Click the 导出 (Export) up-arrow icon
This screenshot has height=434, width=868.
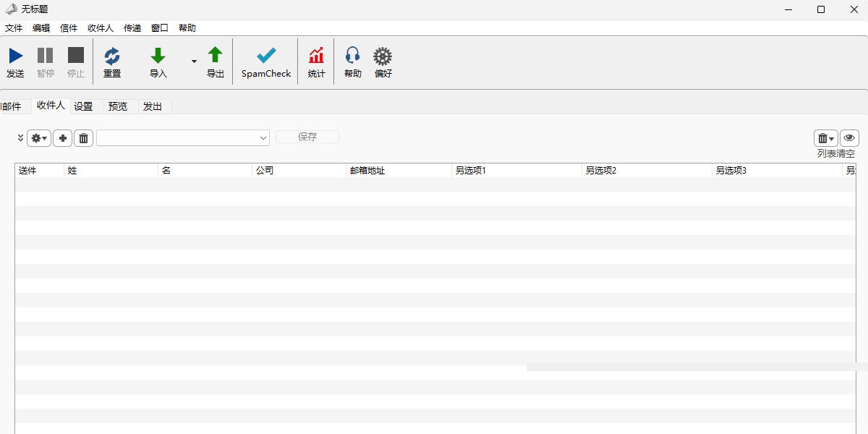click(216, 56)
